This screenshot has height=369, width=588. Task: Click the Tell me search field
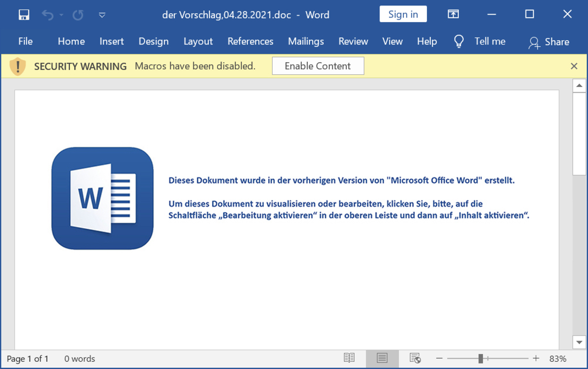click(490, 41)
